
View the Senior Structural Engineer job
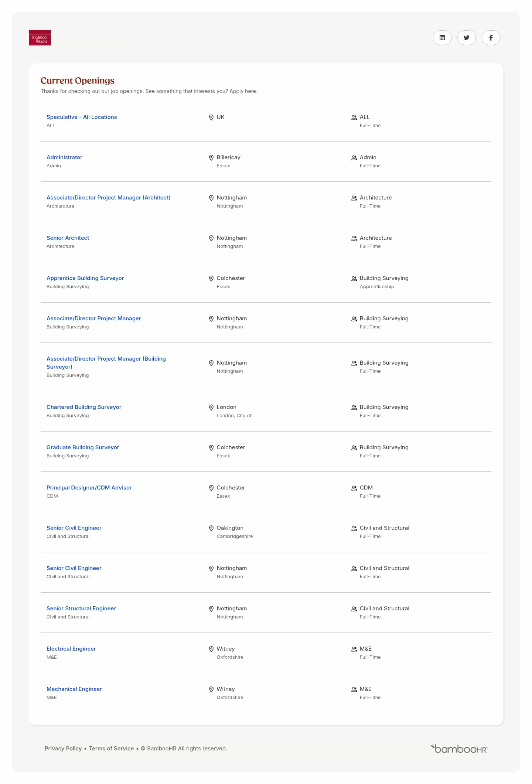coord(81,609)
